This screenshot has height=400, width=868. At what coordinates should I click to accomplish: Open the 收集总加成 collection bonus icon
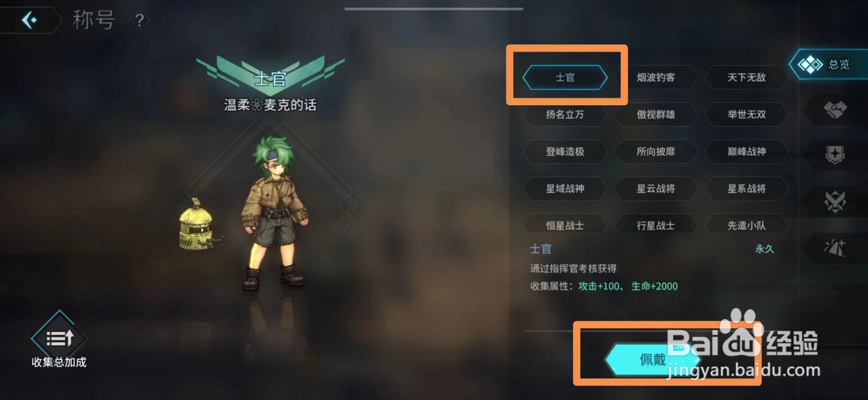coord(59,340)
